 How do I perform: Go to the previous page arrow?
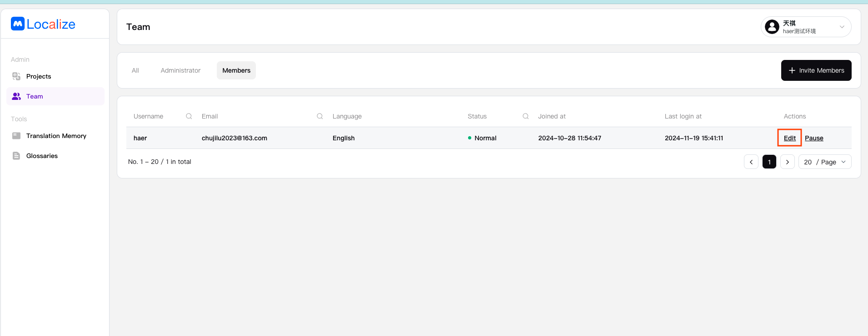751,162
